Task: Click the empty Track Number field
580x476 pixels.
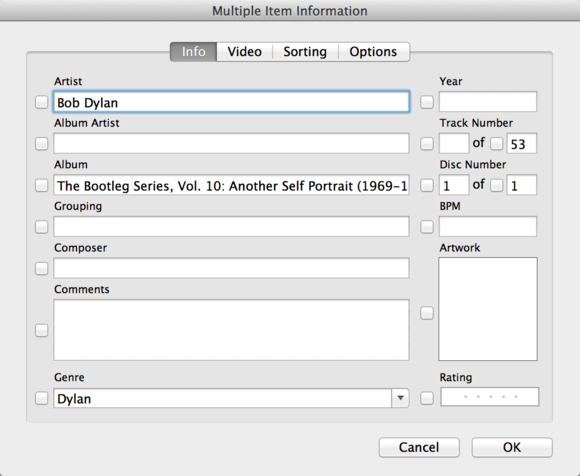Action: tap(454, 143)
